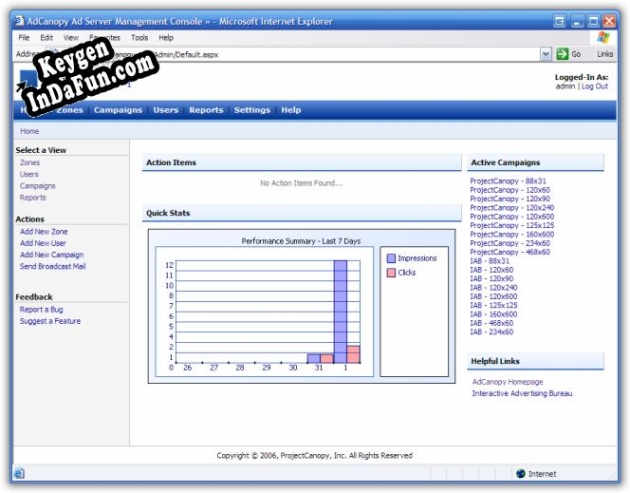
Task: Open ProjectCanopy - 88x31 campaign
Action: point(508,181)
